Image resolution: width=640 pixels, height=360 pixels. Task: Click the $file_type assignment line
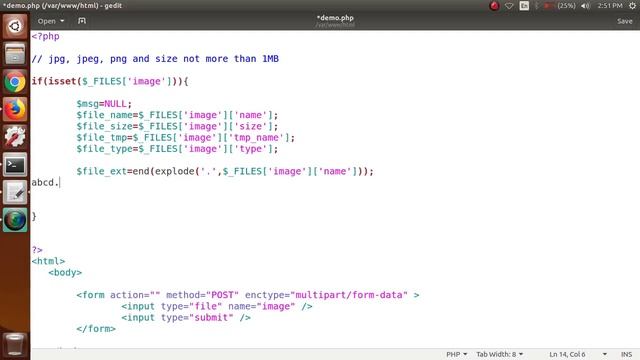[177, 149]
